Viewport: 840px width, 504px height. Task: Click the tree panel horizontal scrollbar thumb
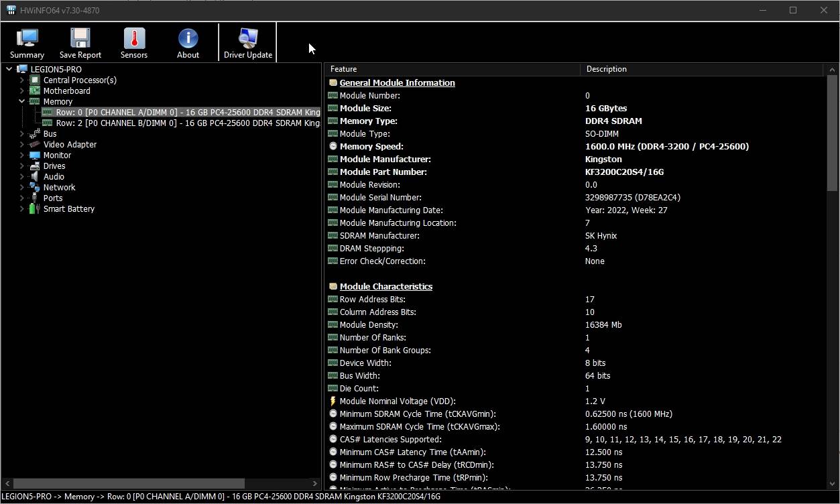[129, 483]
